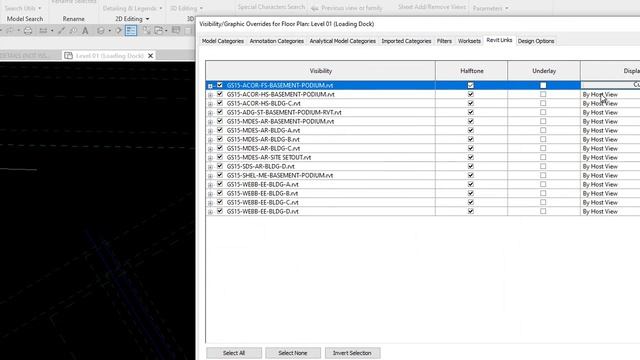Expand GS15-MDES-AR-BLDG-A.rvt link row
Screen dimensions: 640x360
tap(210, 131)
